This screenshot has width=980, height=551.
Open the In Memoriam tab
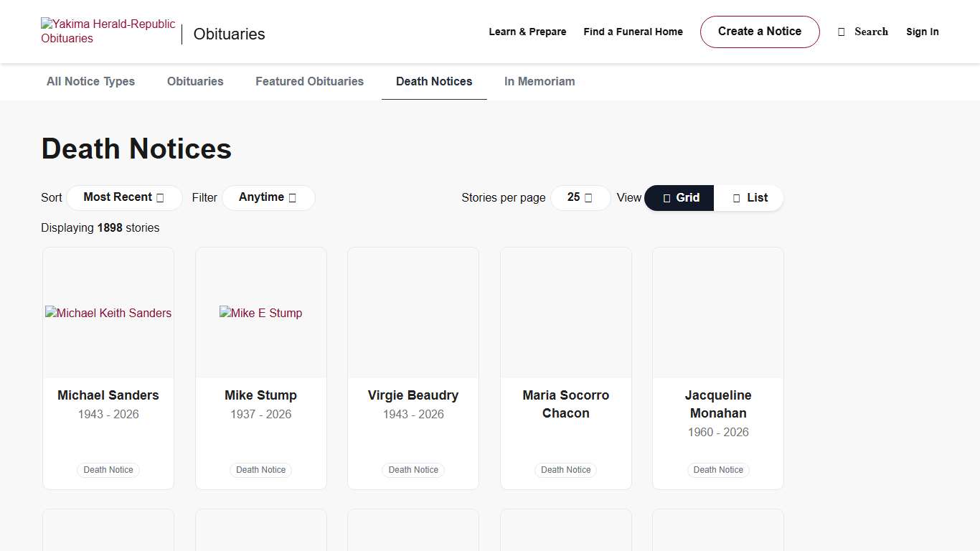(x=540, y=82)
